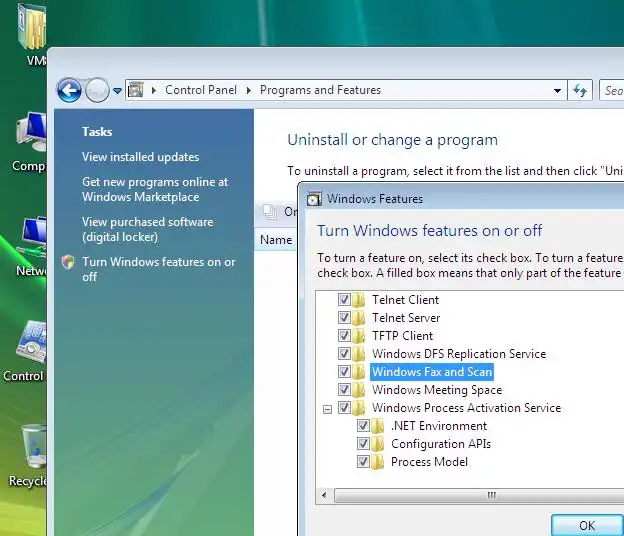624x536 pixels.
Task: Click the Telnet Server folder icon
Action: [x=359, y=318]
